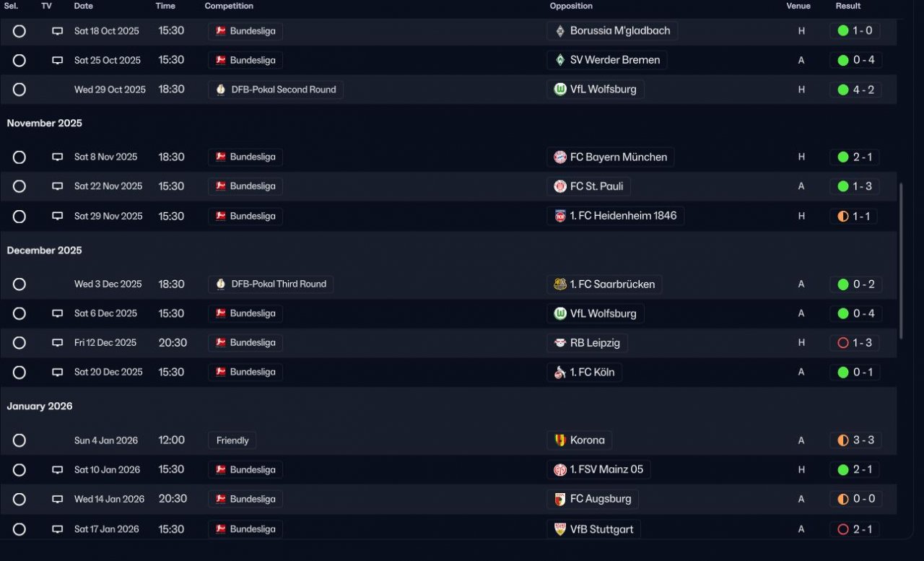Select the RB Leipzig fixture radio button
Screen dimensions: 924x561
[x=19, y=343]
